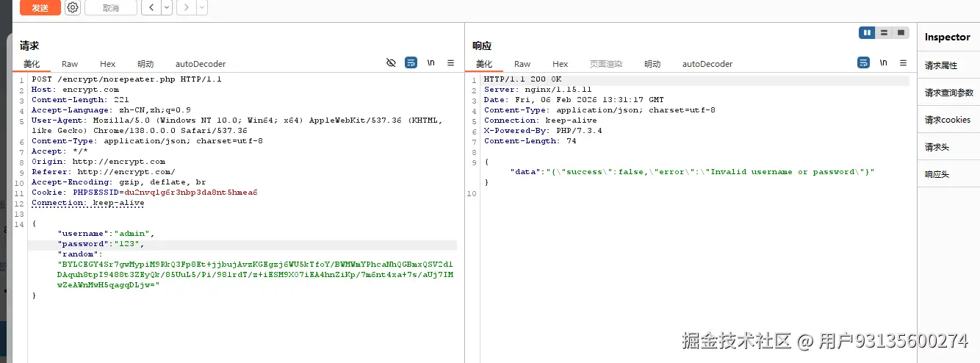
Task: Open the response Hex tab
Action: (560, 64)
